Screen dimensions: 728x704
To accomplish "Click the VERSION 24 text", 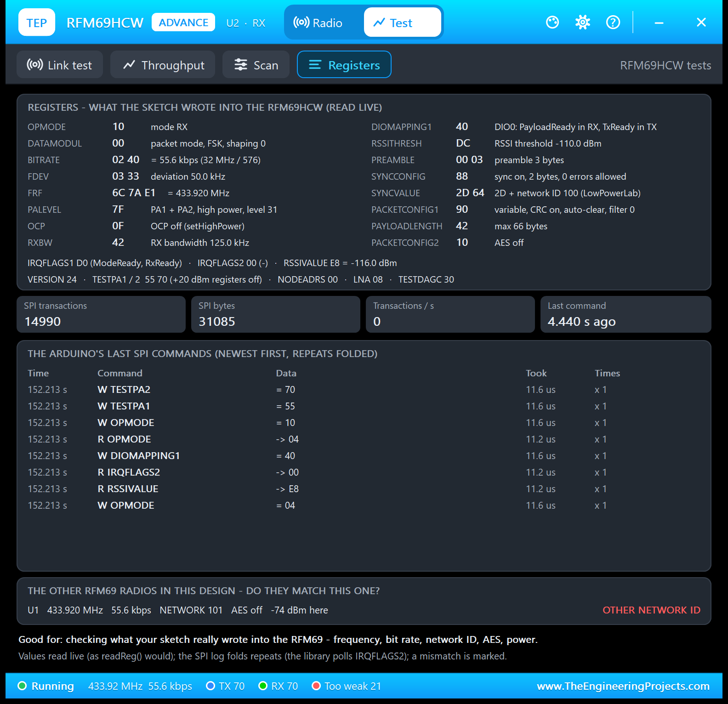I will (x=52, y=279).
